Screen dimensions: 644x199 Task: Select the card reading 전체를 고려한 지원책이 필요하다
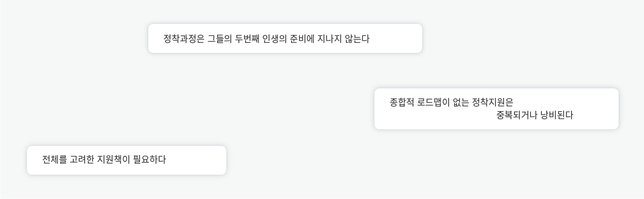(x=126, y=160)
